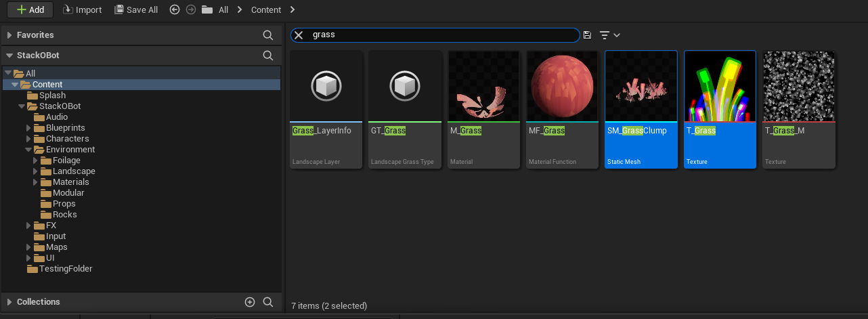Collapse the Environment folder
This screenshot has width=868, height=319.
pos(28,150)
